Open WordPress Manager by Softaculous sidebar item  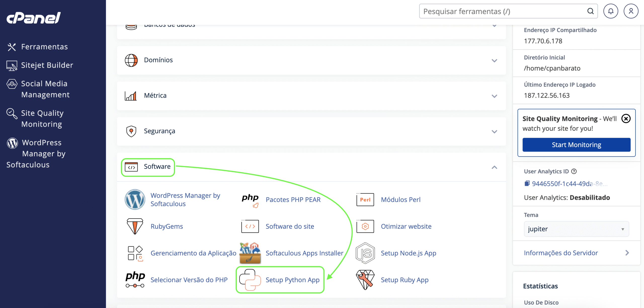[36, 154]
